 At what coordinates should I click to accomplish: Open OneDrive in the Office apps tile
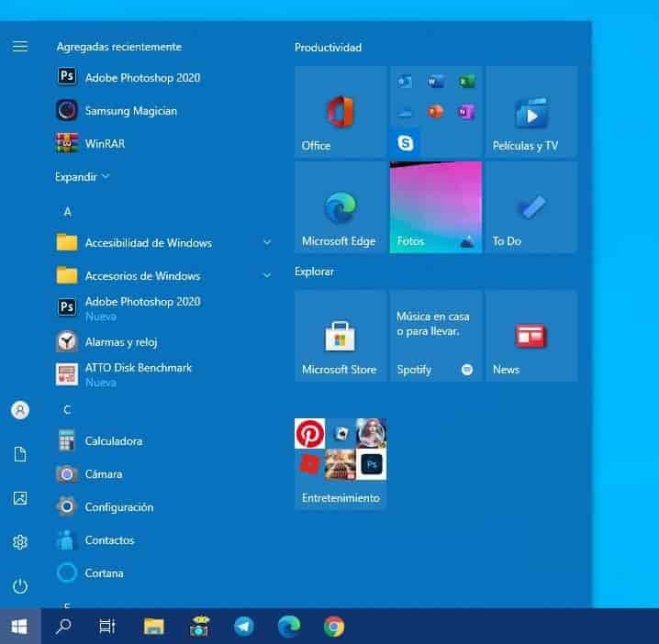pos(405,112)
